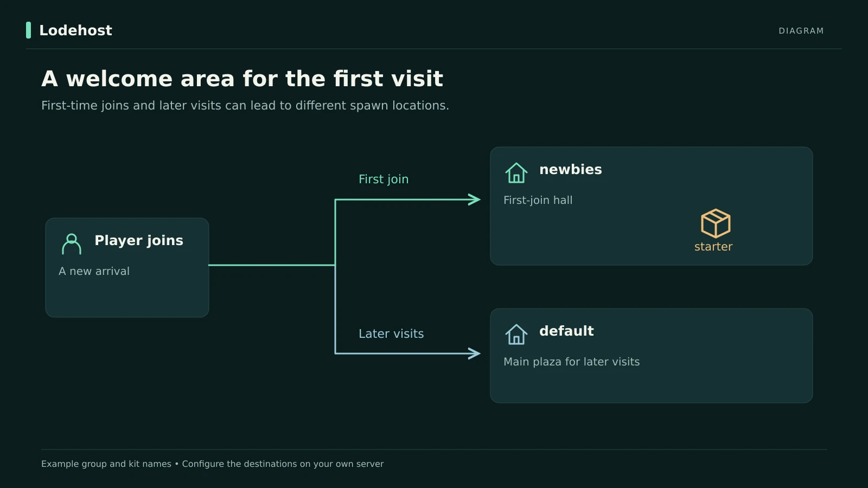Click the First join arrowhead
The height and width of the screenshot is (488, 868).
point(474,200)
